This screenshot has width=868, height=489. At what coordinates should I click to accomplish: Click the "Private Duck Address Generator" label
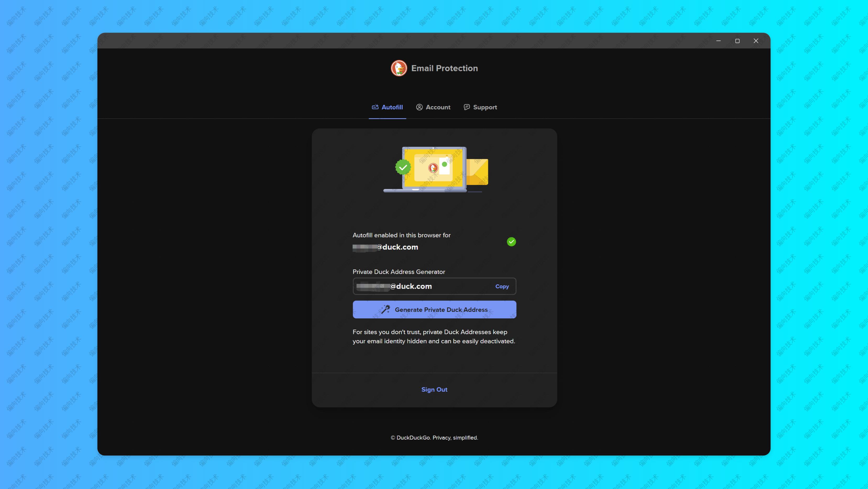pyautogui.click(x=399, y=272)
